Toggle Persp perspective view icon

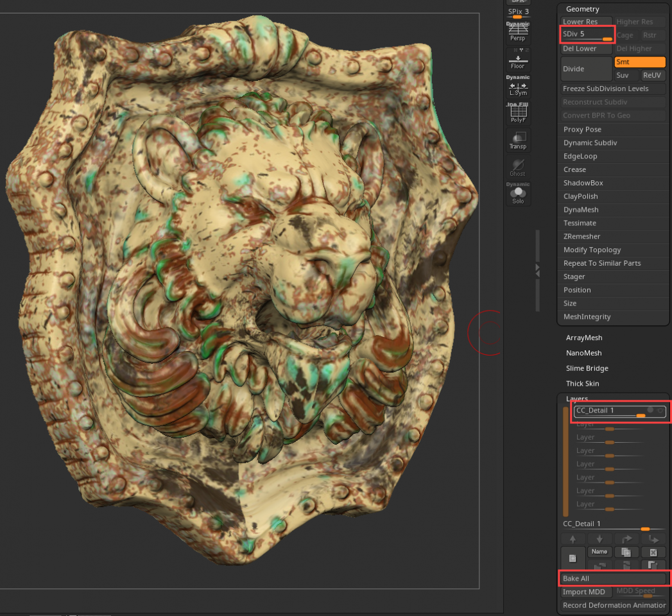click(x=517, y=31)
